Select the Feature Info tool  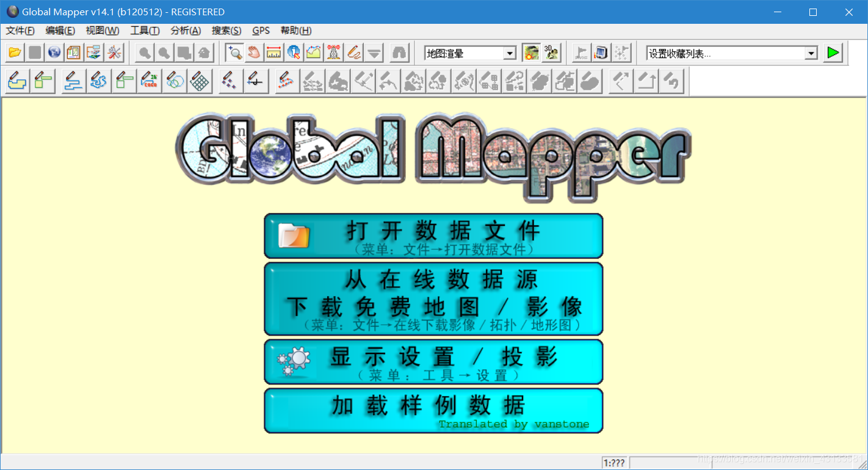[294, 52]
